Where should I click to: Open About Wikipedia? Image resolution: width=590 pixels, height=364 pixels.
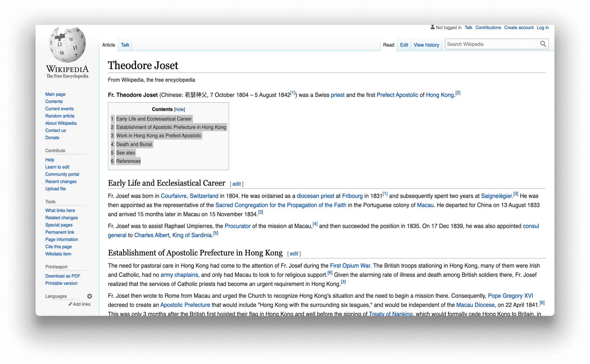pos(61,123)
